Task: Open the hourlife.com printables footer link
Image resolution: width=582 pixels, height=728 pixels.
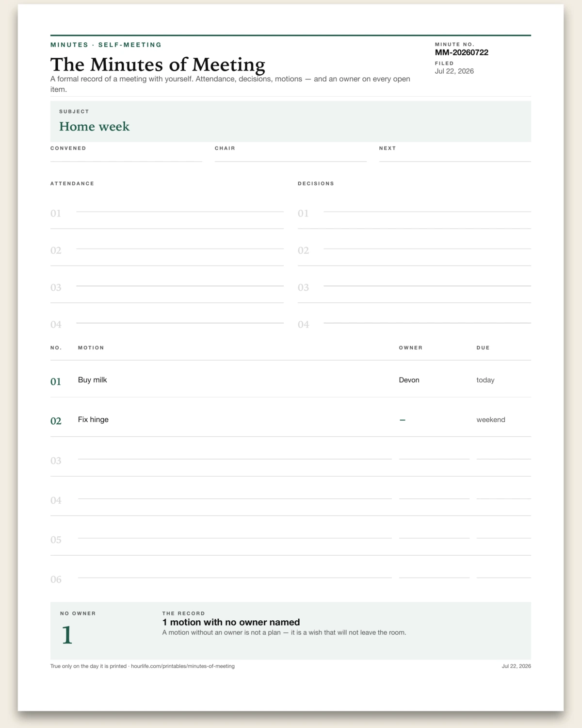Action: [182, 666]
